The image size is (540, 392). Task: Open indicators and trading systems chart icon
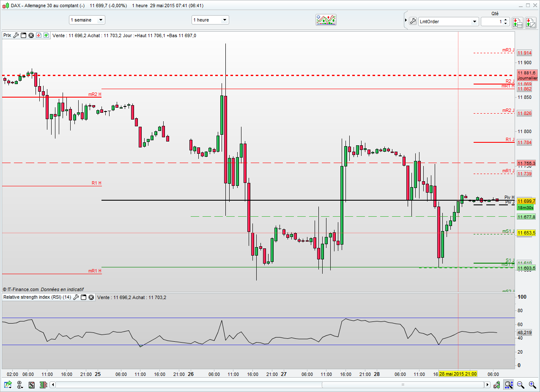coord(326,20)
